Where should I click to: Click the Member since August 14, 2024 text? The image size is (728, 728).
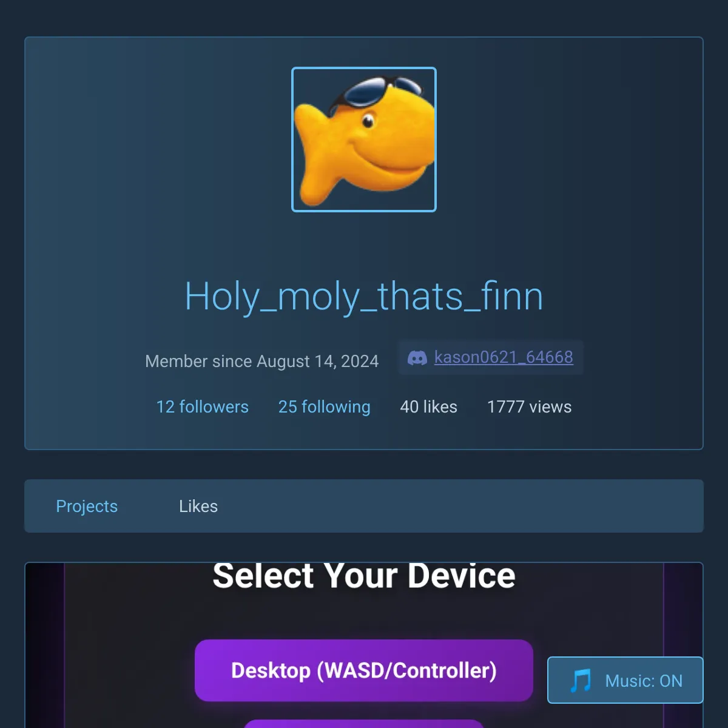tap(262, 362)
